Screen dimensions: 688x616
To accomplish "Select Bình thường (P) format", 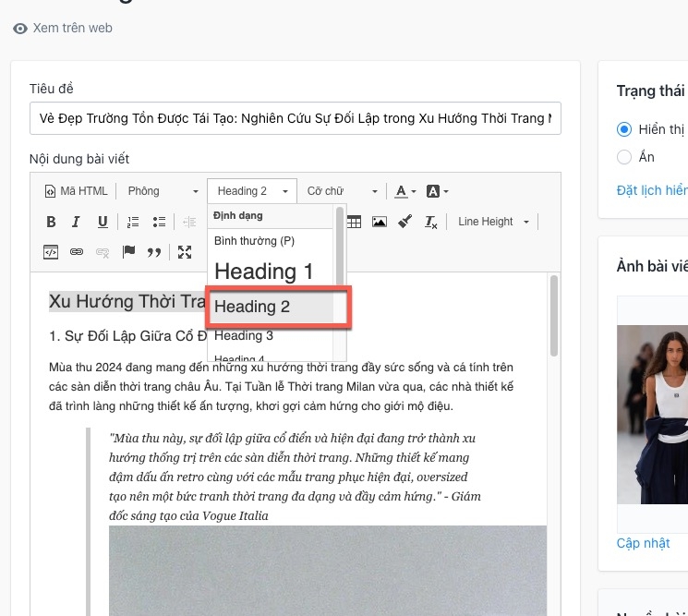I will click(270, 241).
